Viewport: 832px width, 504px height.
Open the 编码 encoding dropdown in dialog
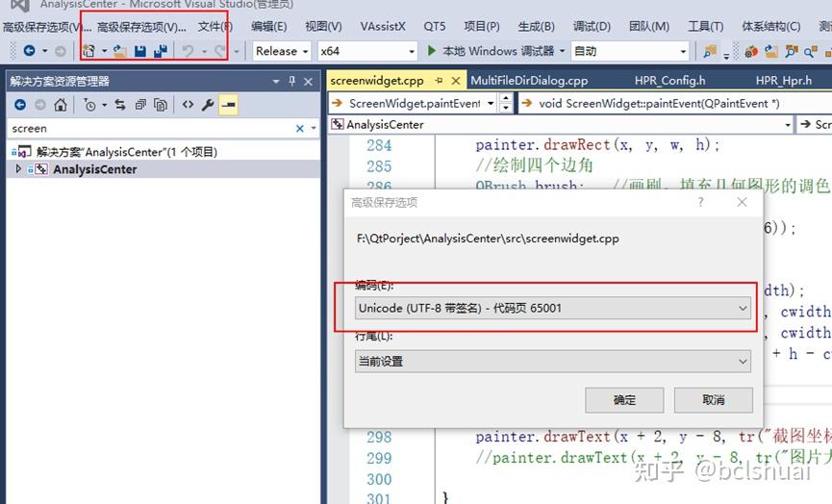click(553, 308)
